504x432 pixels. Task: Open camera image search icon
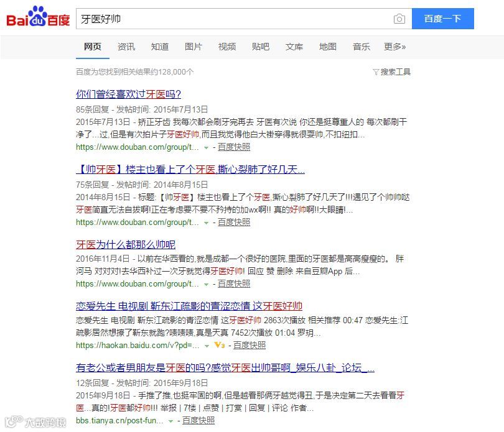click(x=399, y=19)
